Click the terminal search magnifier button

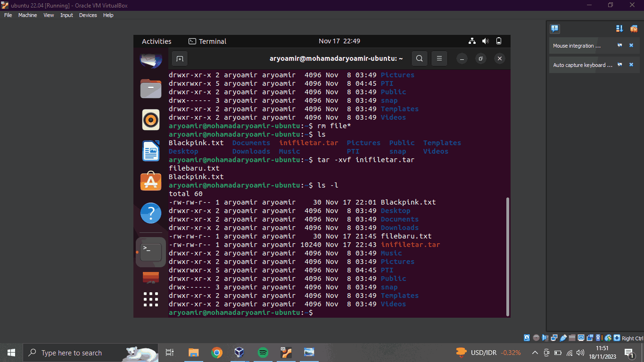tap(420, 59)
